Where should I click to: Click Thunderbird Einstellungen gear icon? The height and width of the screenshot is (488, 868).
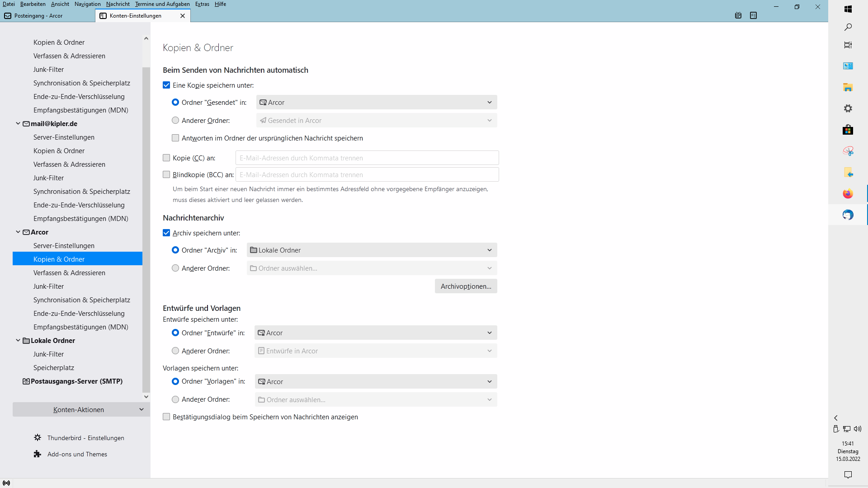point(38,437)
